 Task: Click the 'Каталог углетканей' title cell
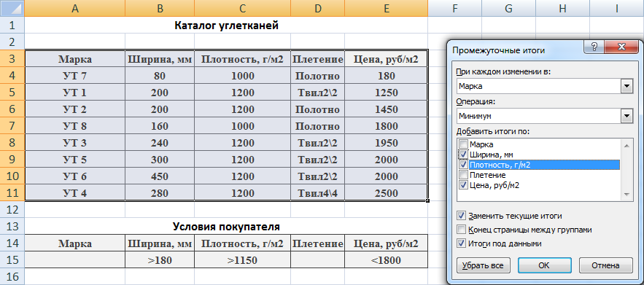[226, 26]
